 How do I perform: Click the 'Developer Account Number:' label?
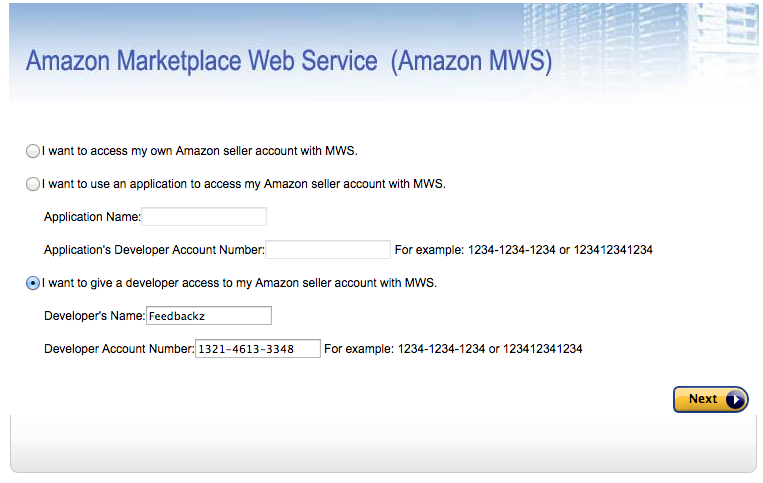tap(119, 349)
